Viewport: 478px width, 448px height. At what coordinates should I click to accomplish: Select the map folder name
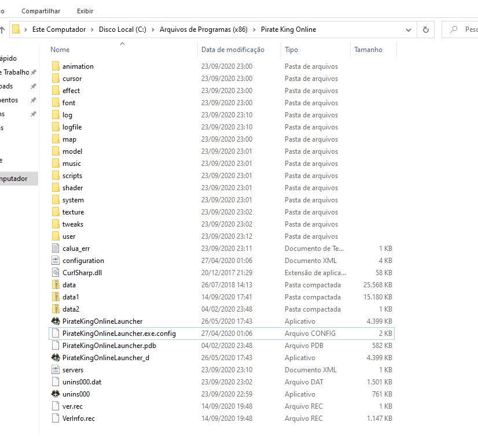[69, 139]
